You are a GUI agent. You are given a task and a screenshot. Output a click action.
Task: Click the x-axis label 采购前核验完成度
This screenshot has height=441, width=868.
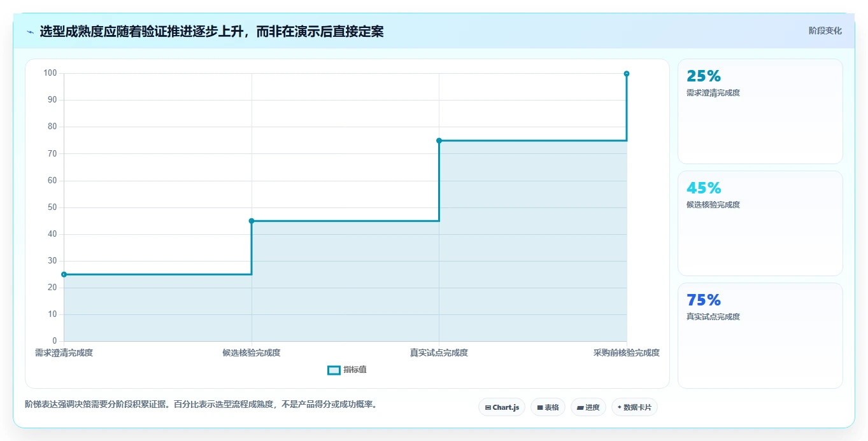coord(627,353)
